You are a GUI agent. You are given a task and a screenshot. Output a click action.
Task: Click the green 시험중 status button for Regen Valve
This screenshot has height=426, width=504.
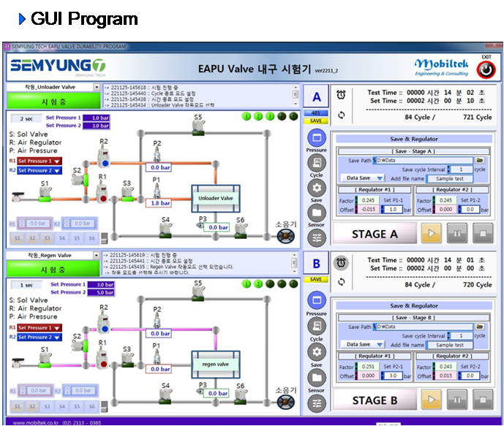(53, 270)
